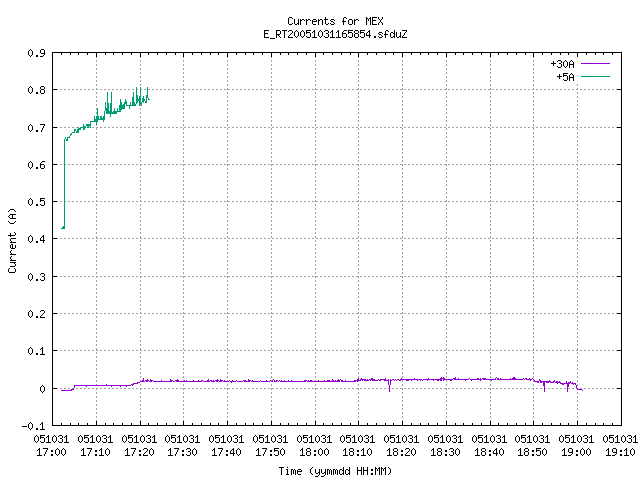
Task: Click the y-axis tick value 0.7
Action: pyautogui.click(x=37, y=128)
